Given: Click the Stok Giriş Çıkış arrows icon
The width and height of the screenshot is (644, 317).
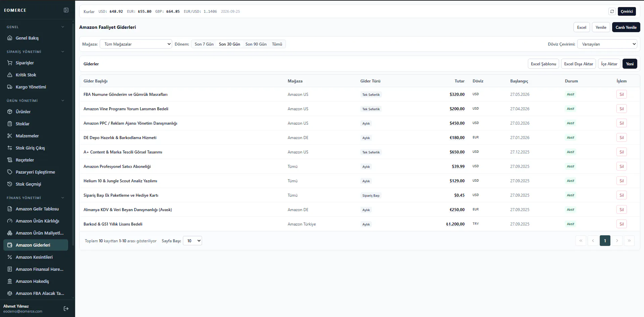Looking at the screenshot, I should point(10,148).
